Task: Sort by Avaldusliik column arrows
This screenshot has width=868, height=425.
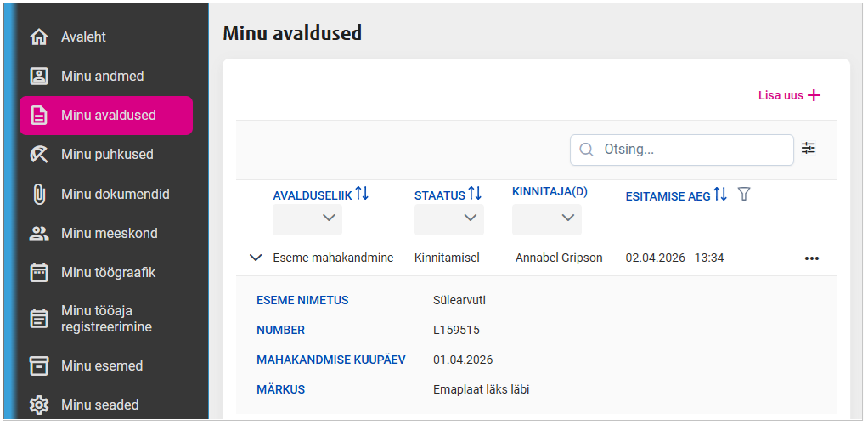Action: point(362,194)
